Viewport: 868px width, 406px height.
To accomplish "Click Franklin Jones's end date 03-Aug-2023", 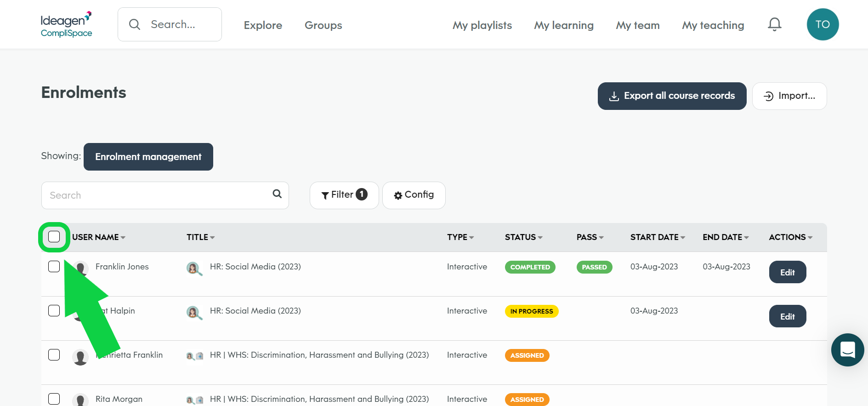I will tap(726, 267).
